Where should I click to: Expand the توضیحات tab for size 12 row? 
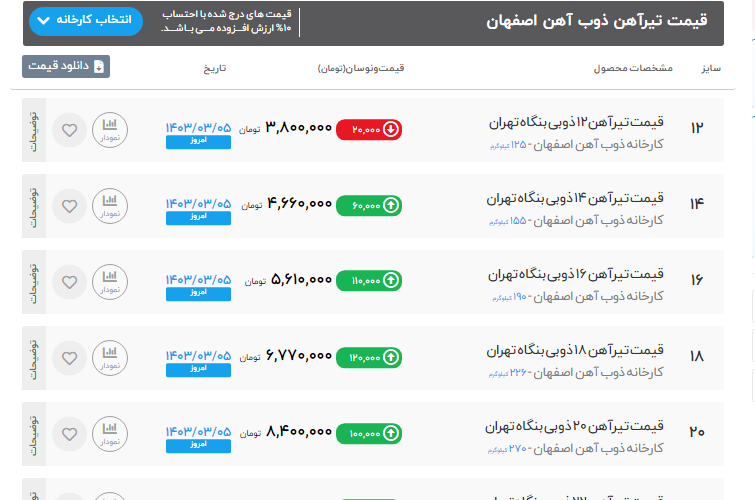(33, 130)
